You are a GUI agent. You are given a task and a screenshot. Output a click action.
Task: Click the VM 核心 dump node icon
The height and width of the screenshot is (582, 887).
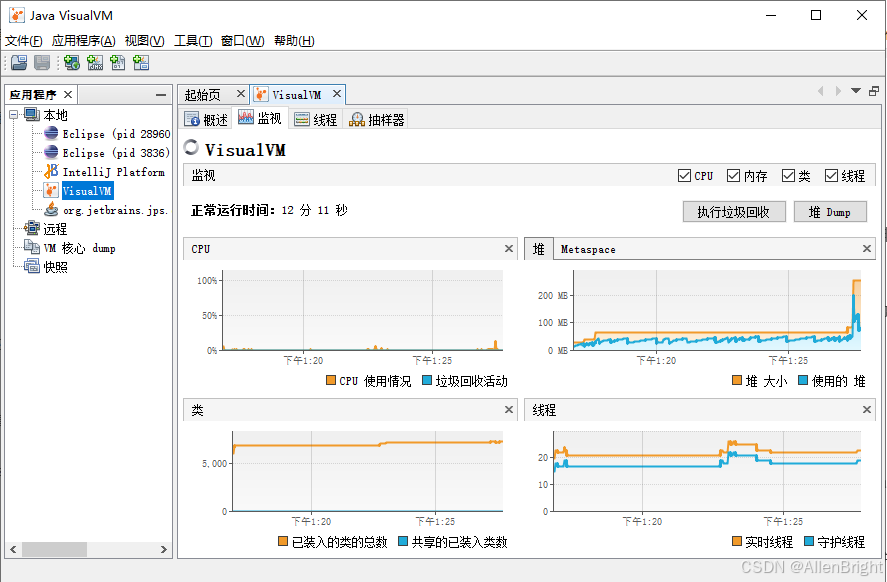coord(32,247)
